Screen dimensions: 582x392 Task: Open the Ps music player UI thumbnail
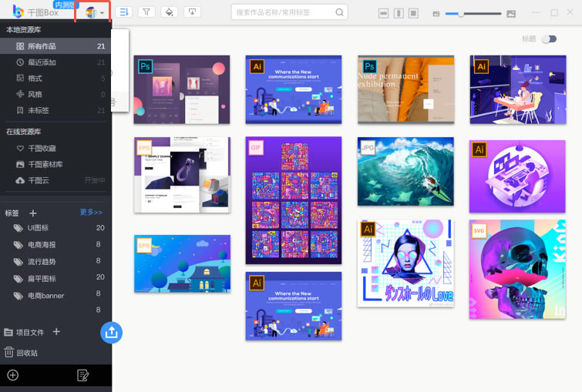[x=182, y=90]
